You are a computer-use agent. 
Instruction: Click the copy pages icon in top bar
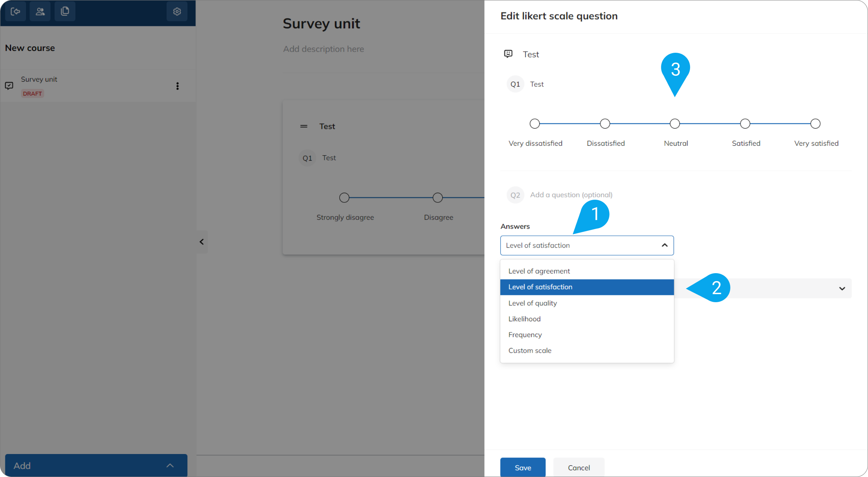coord(65,12)
